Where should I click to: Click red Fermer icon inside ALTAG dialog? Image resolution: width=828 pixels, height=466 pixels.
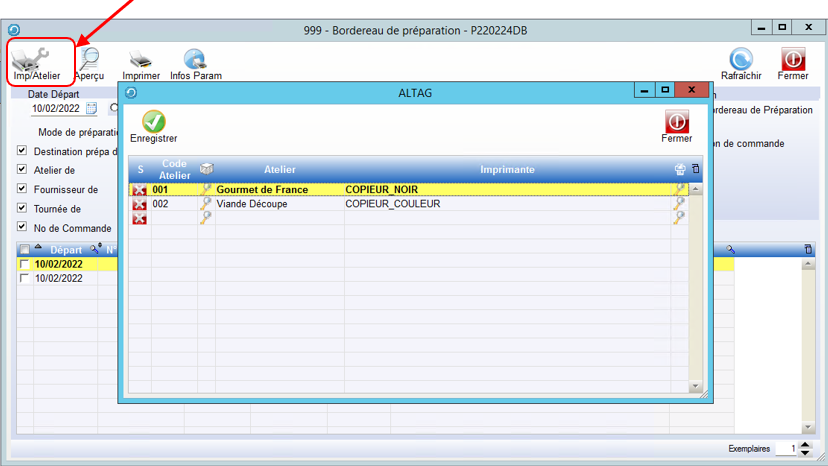tap(677, 123)
